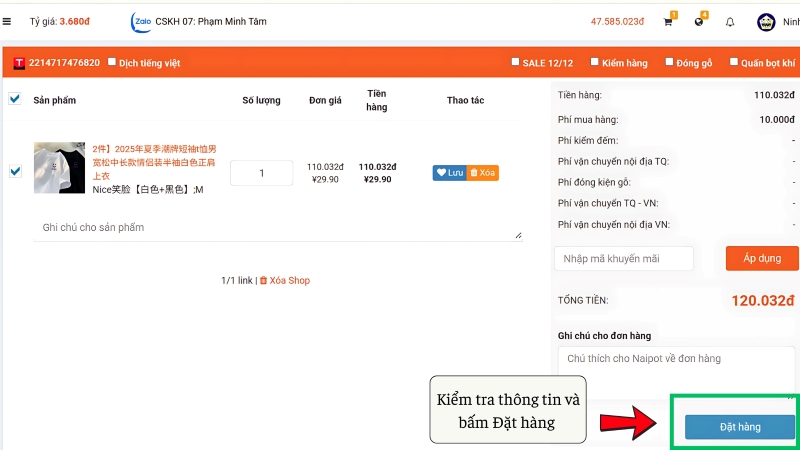Click the user avatar icon
Image resolution: width=800 pixels, height=450 pixels.
click(x=766, y=21)
